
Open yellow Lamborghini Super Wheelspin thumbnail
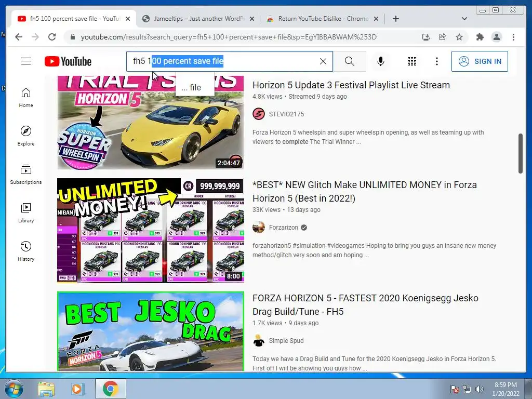150,123
